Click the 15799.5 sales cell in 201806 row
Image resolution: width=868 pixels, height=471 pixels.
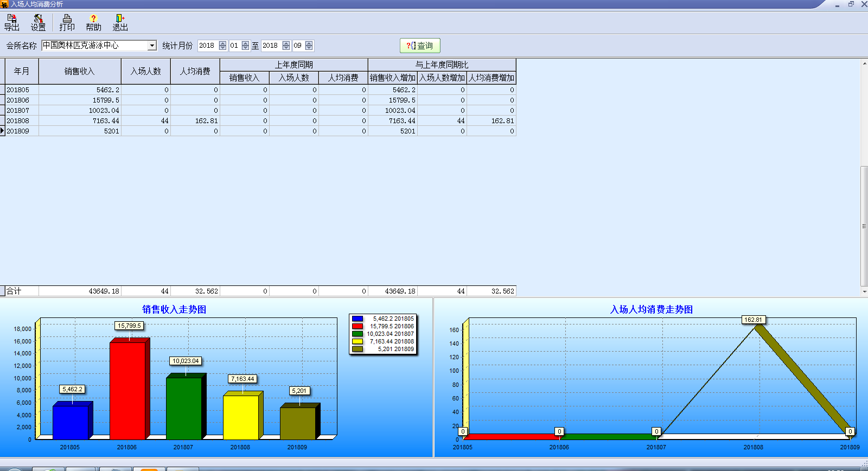coord(80,100)
